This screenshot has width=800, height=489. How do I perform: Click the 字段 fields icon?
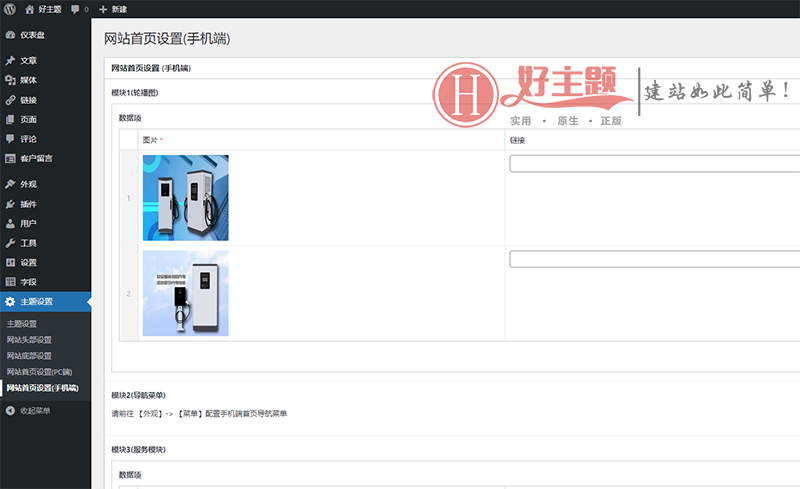10,282
